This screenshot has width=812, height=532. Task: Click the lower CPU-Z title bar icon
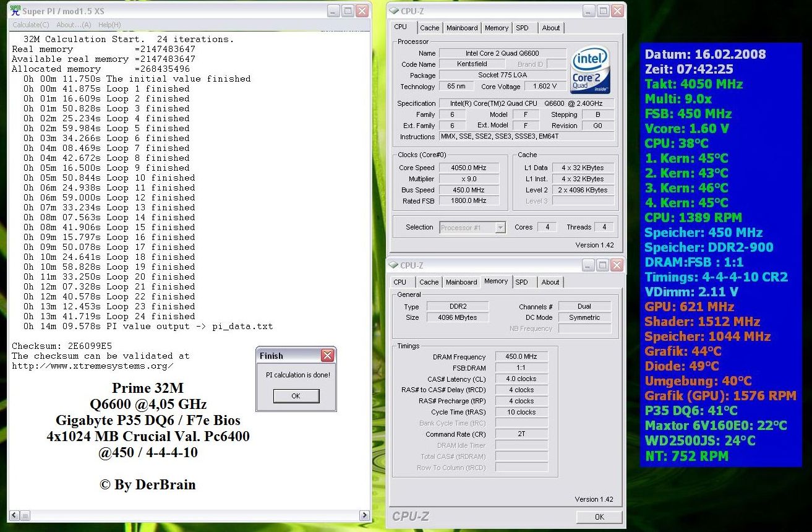click(x=393, y=265)
